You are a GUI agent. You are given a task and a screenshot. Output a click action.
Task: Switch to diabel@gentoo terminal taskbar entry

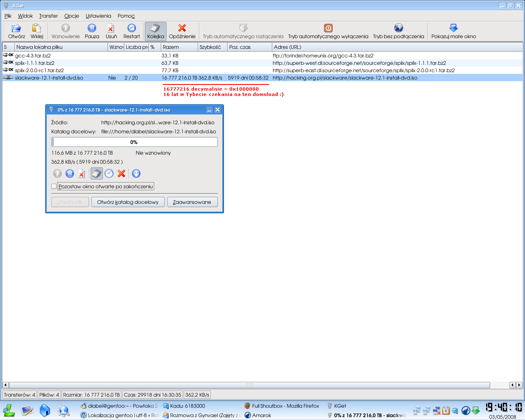119,406
